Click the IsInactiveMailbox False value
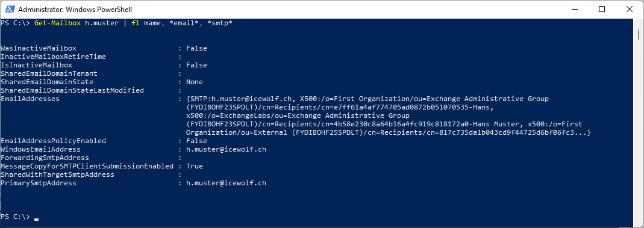This screenshot has height=228, width=644. point(196,65)
